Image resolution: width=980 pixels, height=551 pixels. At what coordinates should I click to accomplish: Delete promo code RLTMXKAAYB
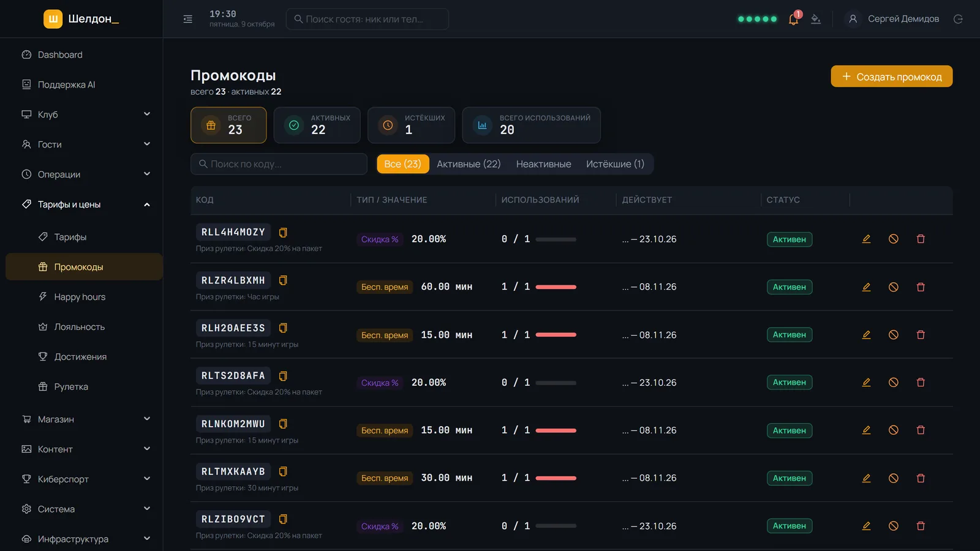tap(921, 478)
